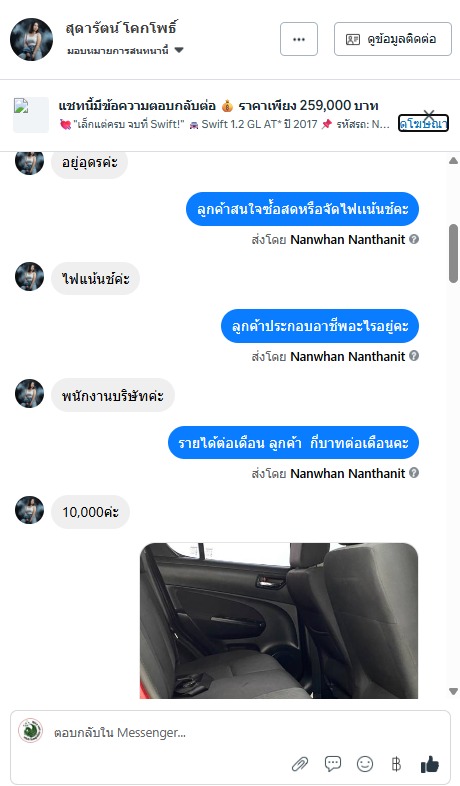Click the chat scrollbar up arrow

click(x=453, y=160)
